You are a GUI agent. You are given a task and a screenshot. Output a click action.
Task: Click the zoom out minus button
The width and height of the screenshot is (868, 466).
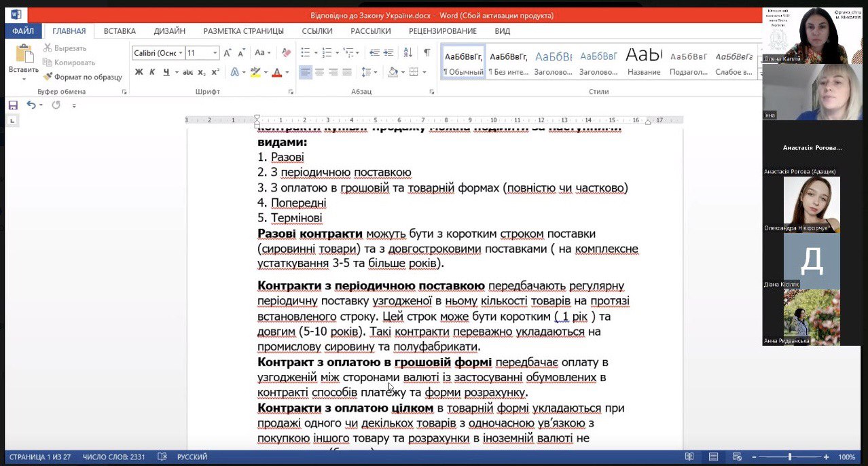pos(753,457)
